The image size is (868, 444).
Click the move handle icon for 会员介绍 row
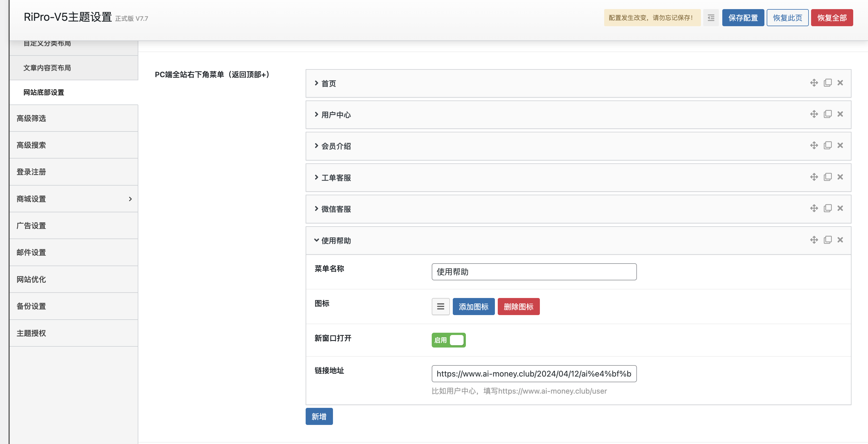tap(814, 145)
